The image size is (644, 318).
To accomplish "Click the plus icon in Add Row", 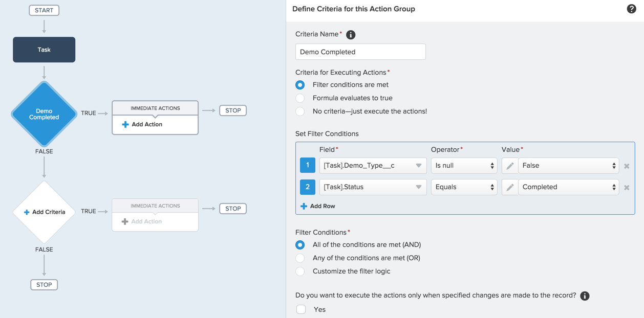I will click(x=304, y=206).
